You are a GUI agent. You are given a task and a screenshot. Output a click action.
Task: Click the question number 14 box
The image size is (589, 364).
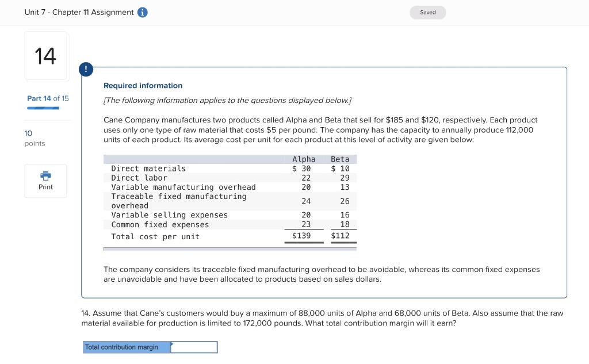pyautogui.click(x=46, y=56)
